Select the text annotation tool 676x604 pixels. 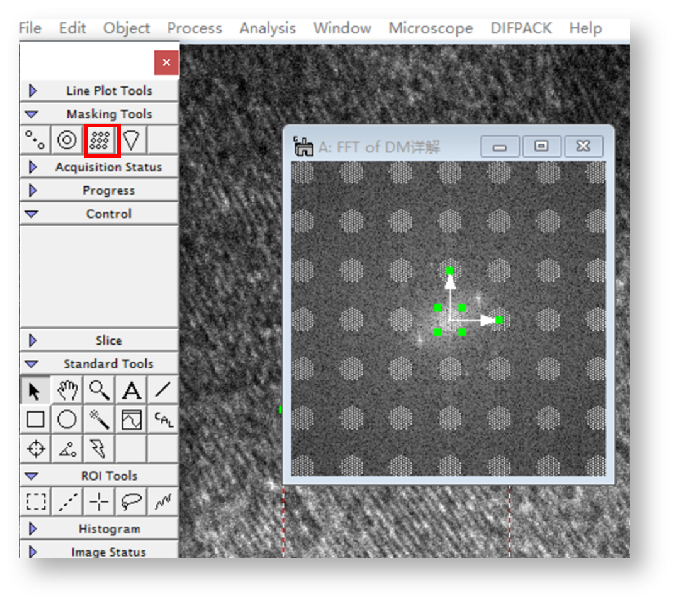tap(131, 390)
